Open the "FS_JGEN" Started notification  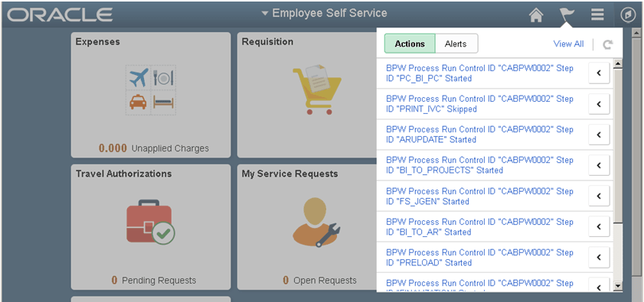pyautogui.click(x=479, y=196)
